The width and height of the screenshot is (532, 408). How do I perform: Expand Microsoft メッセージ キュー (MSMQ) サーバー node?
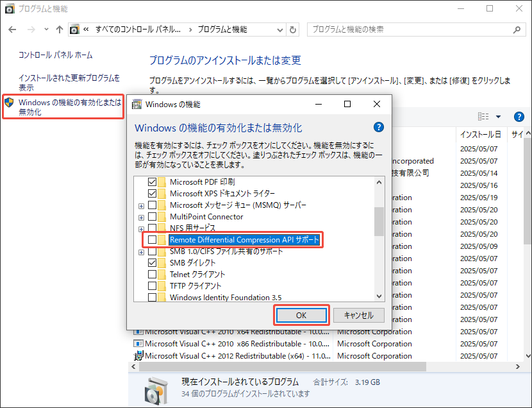click(141, 206)
